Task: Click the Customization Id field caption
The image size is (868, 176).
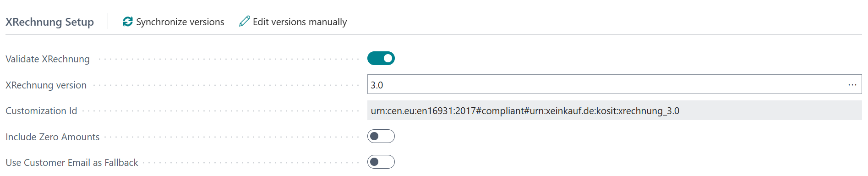Action: (41, 111)
